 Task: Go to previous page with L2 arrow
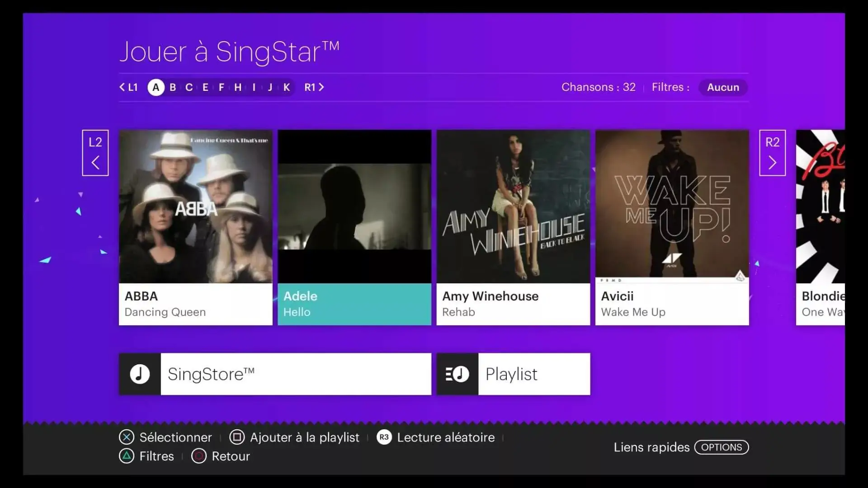(x=95, y=153)
